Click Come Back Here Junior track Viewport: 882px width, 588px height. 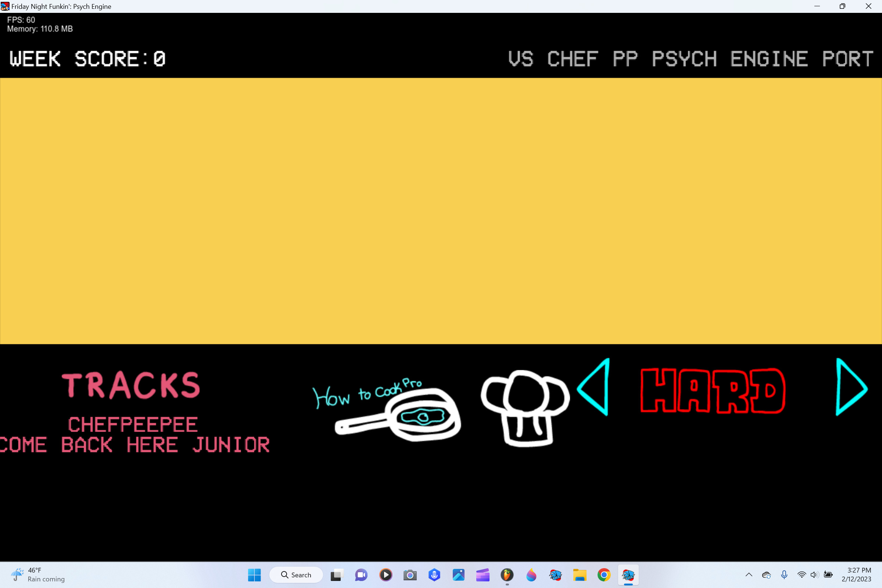[135, 445]
